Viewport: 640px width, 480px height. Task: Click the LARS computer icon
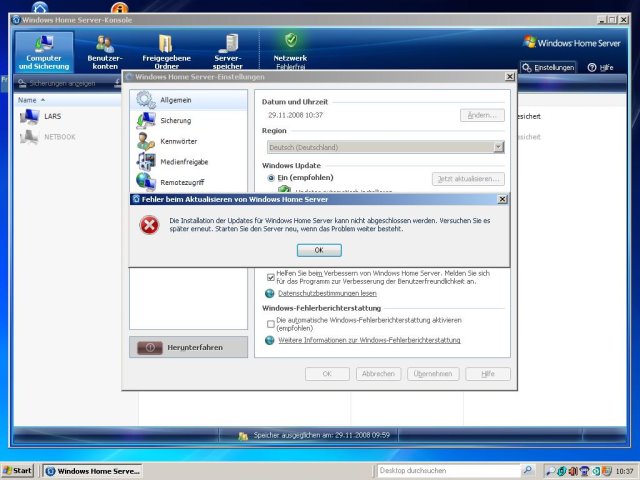pyautogui.click(x=29, y=116)
